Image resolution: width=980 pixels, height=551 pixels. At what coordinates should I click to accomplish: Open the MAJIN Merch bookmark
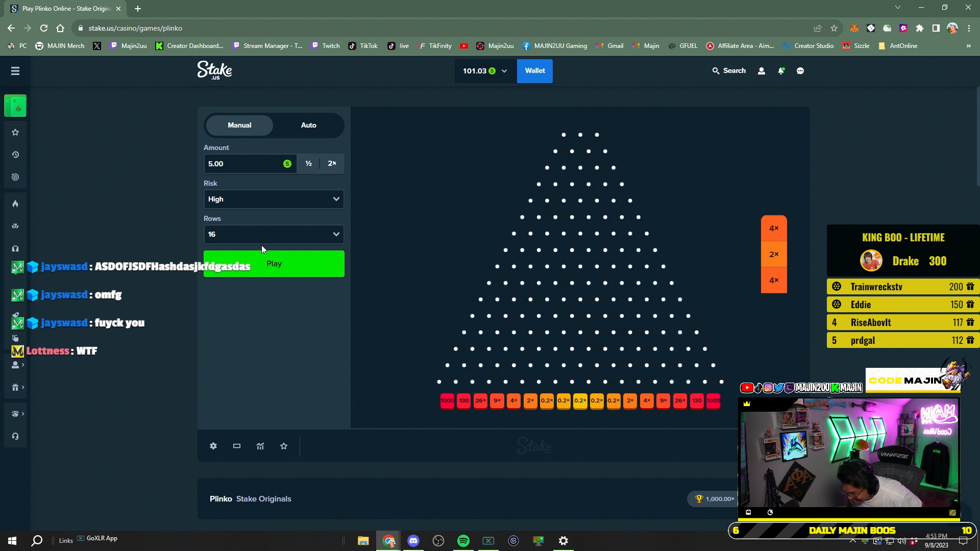pos(60,46)
